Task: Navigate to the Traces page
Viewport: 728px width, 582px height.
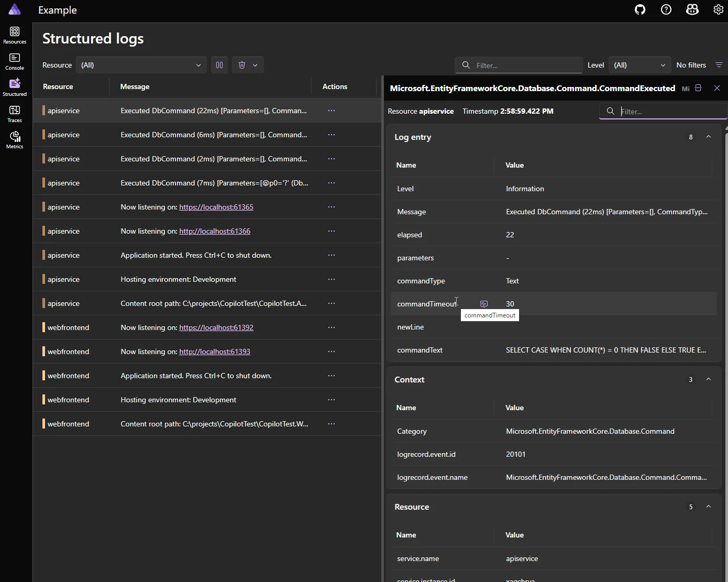Action: click(x=14, y=113)
